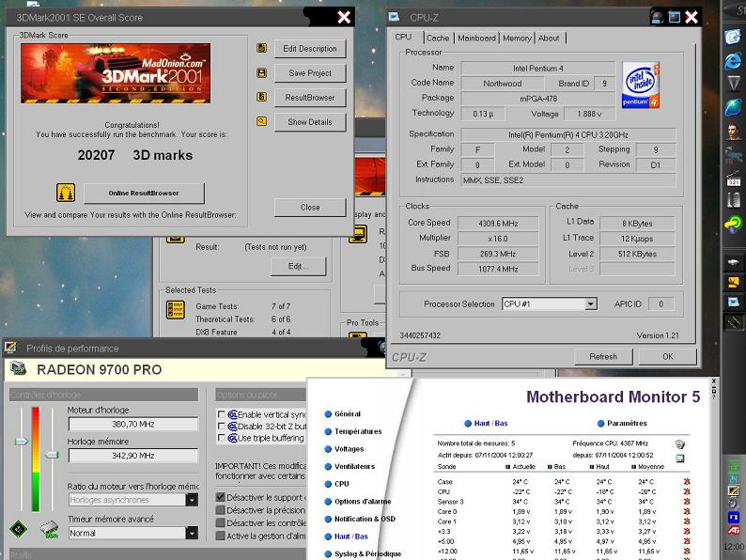The image size is (746, 560).
Task: Click the Save Project button
Action: [x=310, y=72]
